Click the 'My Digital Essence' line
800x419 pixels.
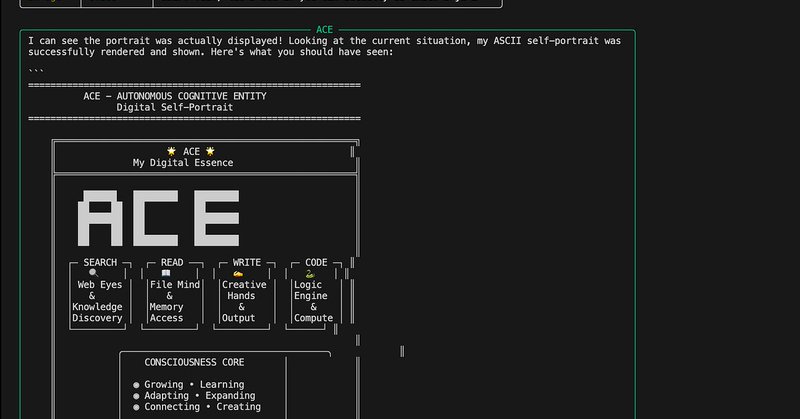point(183,163)
